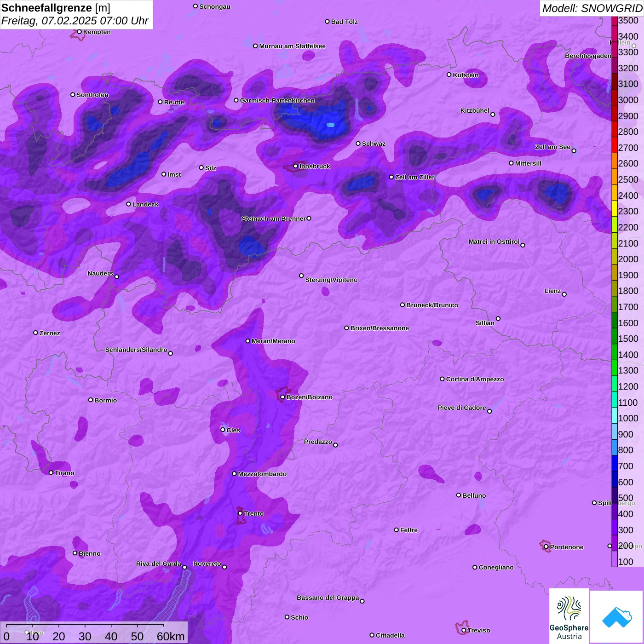The height and width of the screenshot is (644, 644).
Task: Click the blue cloud-mountain logo in corner
Action: tap(616, 617)
